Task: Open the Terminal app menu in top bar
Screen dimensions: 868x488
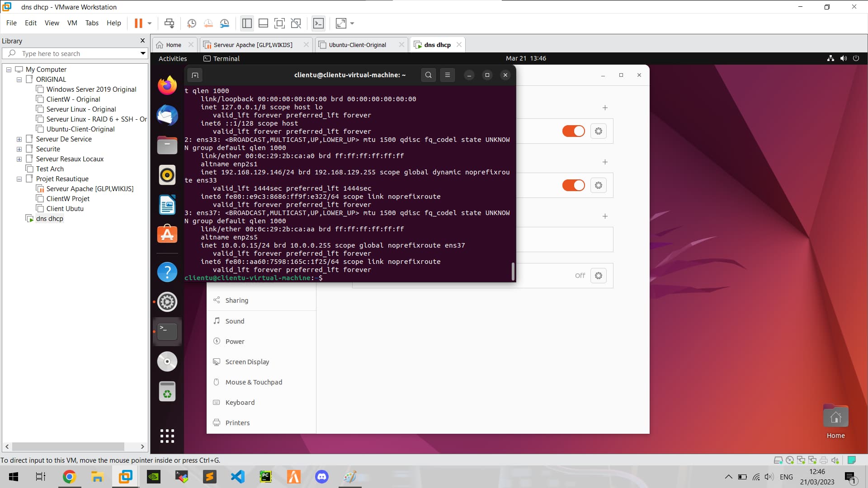Action: click(x=222, y=58)
